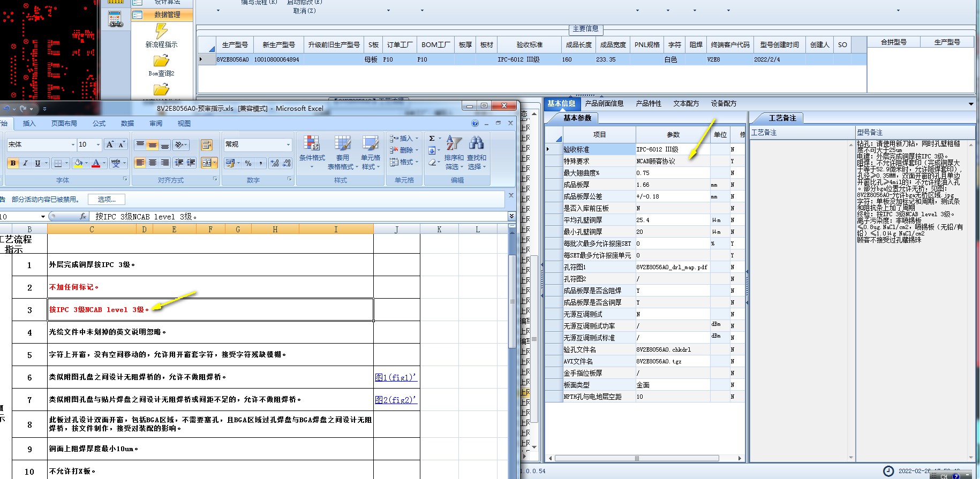980x479 pixels.
Task: Increase decimal places
Action: [x=274, y=163]
